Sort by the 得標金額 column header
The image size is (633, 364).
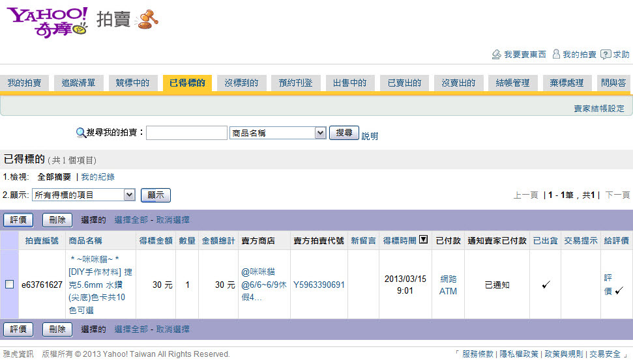[156, 241]
